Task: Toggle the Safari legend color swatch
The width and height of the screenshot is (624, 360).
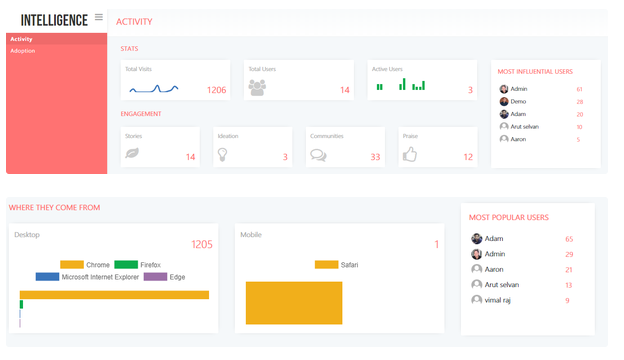Action: (326, 265)
